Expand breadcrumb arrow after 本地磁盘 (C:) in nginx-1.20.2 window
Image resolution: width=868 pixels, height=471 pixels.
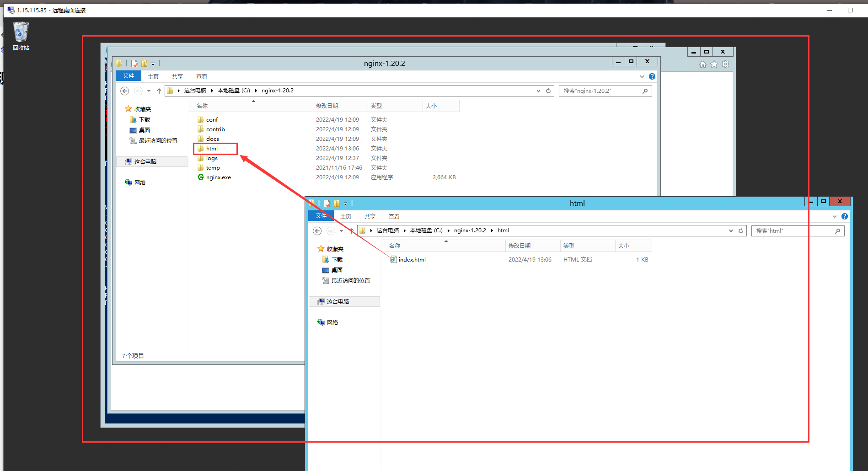[x=256, y=91]
